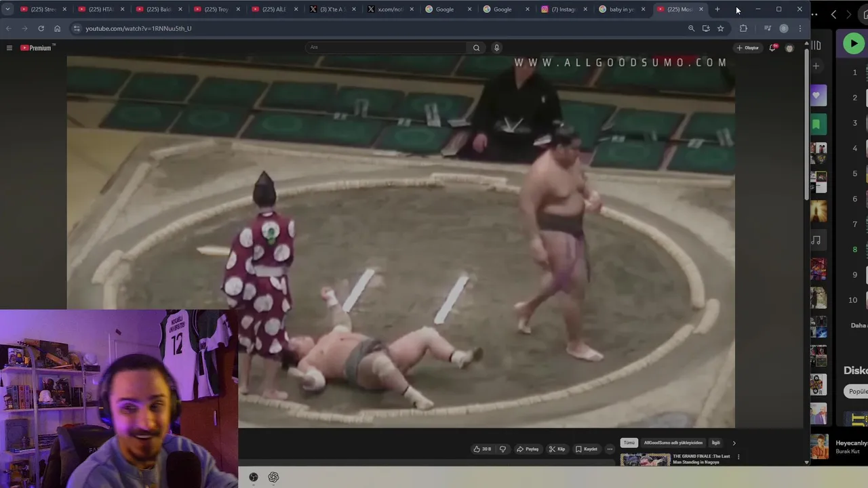Share the video with Paylaş button
This screenshot has width=868, height=488.
pyautogui.click(x=528, y=449)
